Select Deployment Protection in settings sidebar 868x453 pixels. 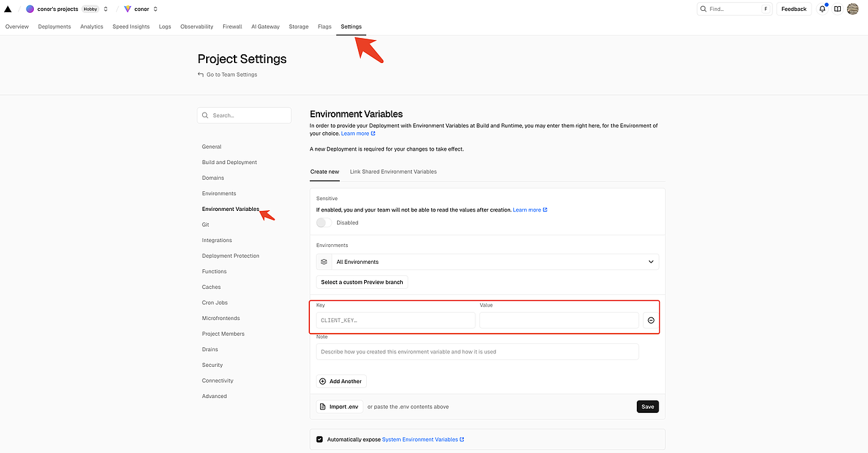click(231, 256)
